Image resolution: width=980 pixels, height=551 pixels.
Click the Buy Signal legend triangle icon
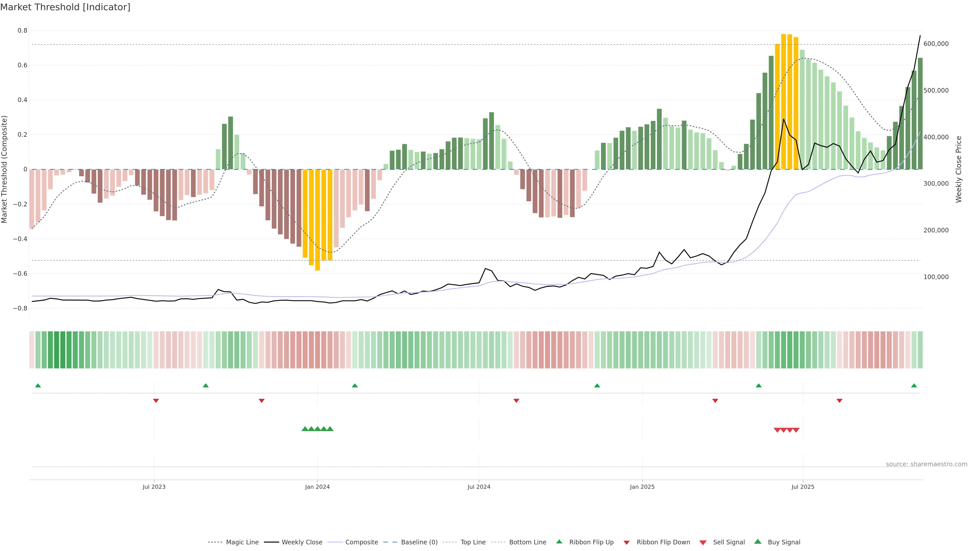pos(758,542)
